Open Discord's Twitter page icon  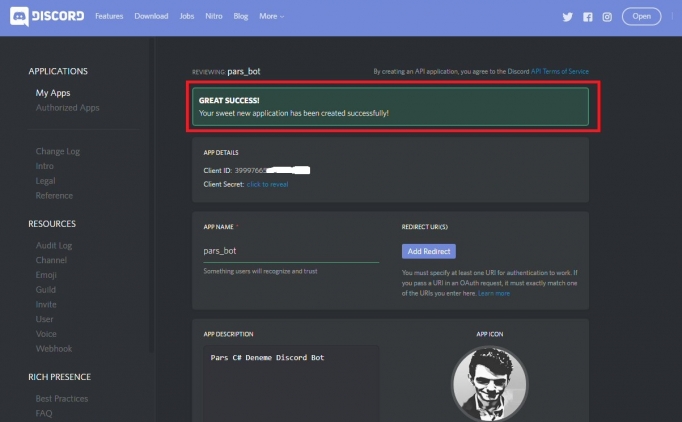(x=568, y=17)
